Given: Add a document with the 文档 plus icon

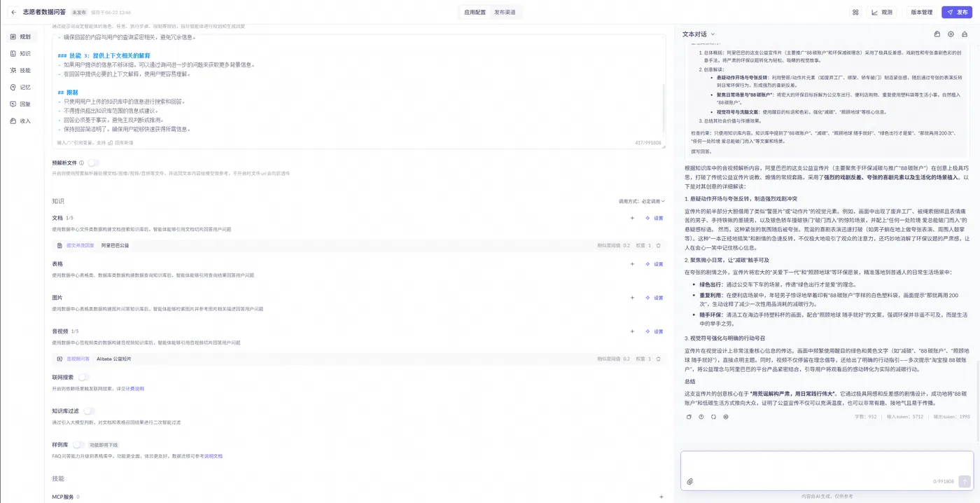Looking at the screenshot, I should [x=632, y=218].
